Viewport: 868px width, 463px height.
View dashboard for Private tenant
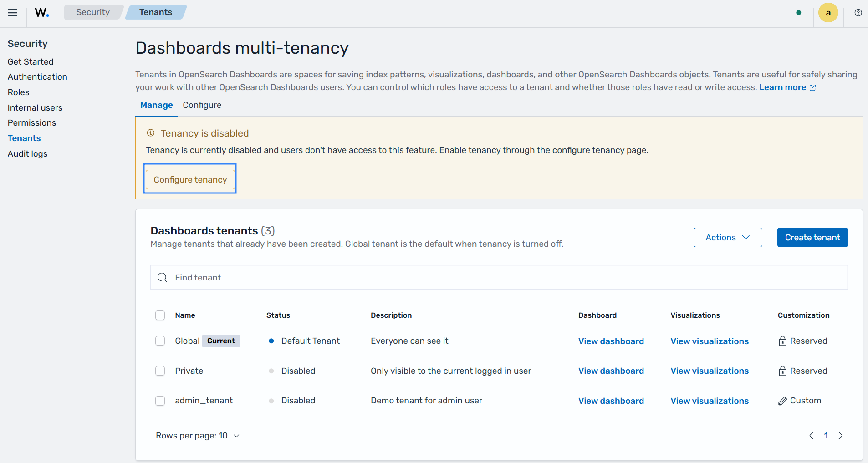[x=611, y=371]
